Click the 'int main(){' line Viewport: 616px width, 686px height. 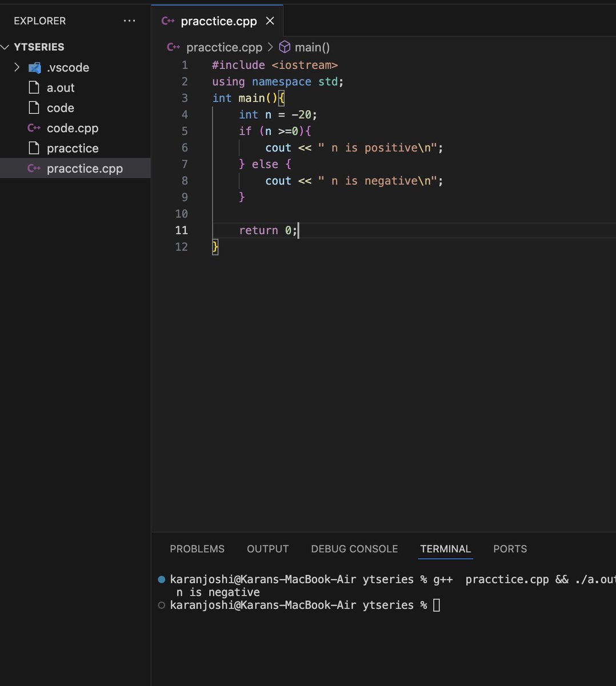[x=249, y=98]
